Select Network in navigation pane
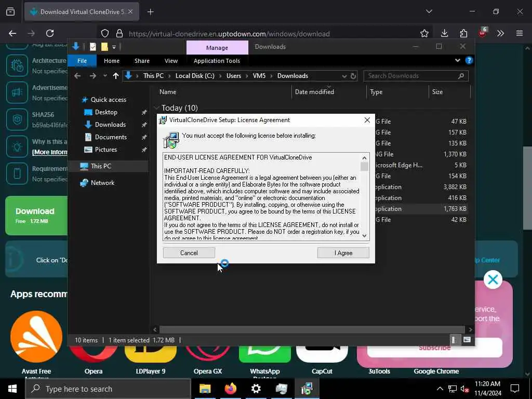 pos(102,182)
